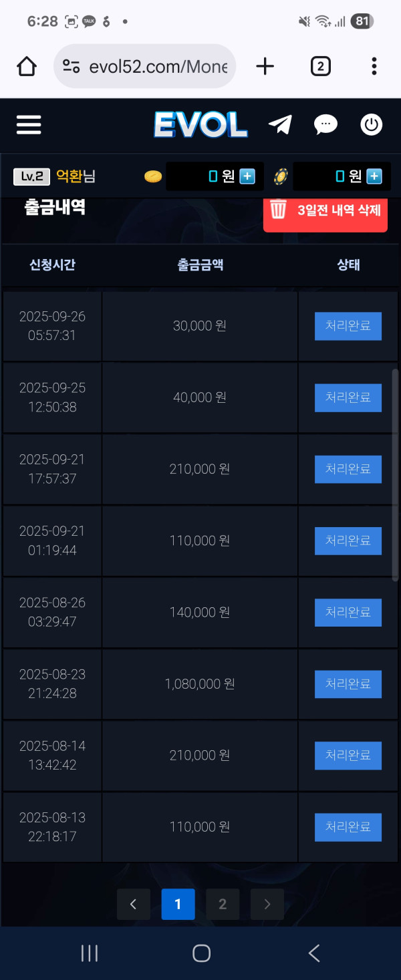The image size is (401, 980).
Task: Go to page 2
Action: (223, 905)
